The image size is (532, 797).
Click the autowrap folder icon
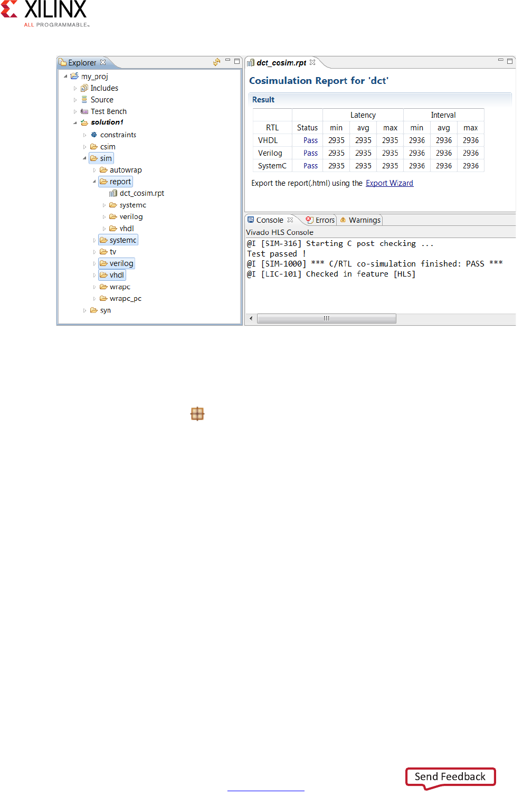click(x=103, y=170)
